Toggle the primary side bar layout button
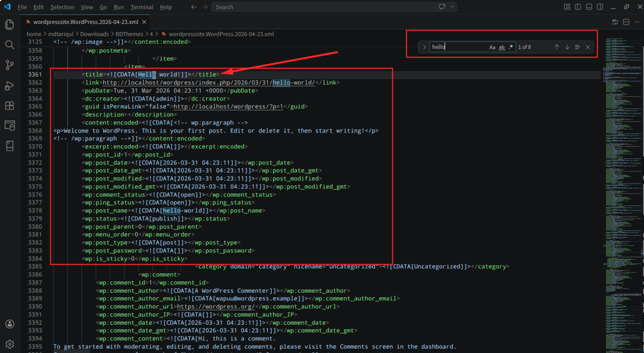Viewport: 644px width, 353px height. 578,7
